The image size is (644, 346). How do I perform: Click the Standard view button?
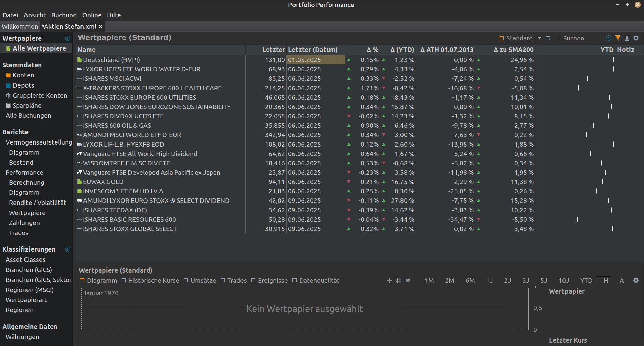click(516, 38)
